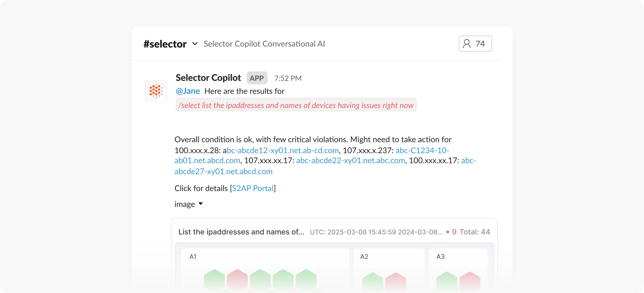
Task: Click the chart title List the ipaddresses and names
Action: pos(241,232)
